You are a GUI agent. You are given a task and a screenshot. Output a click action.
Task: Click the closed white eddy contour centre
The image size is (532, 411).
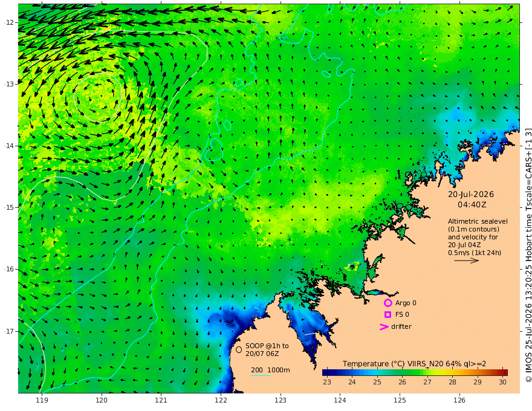97,97
